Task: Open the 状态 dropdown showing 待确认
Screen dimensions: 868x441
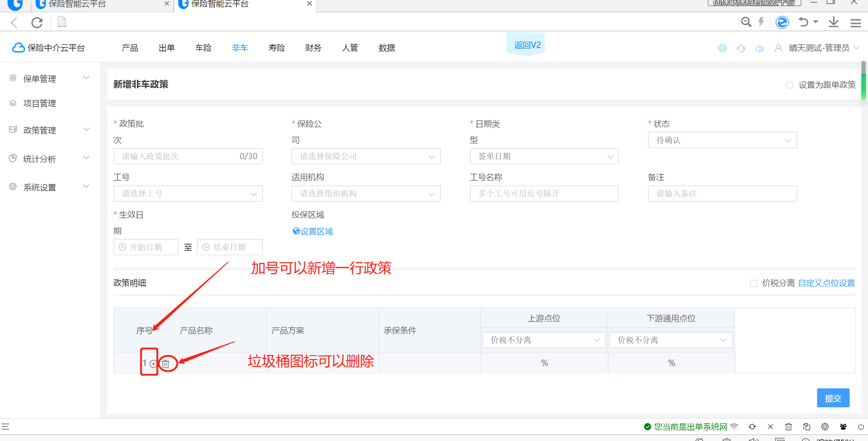Action: (x=722, y=140)
